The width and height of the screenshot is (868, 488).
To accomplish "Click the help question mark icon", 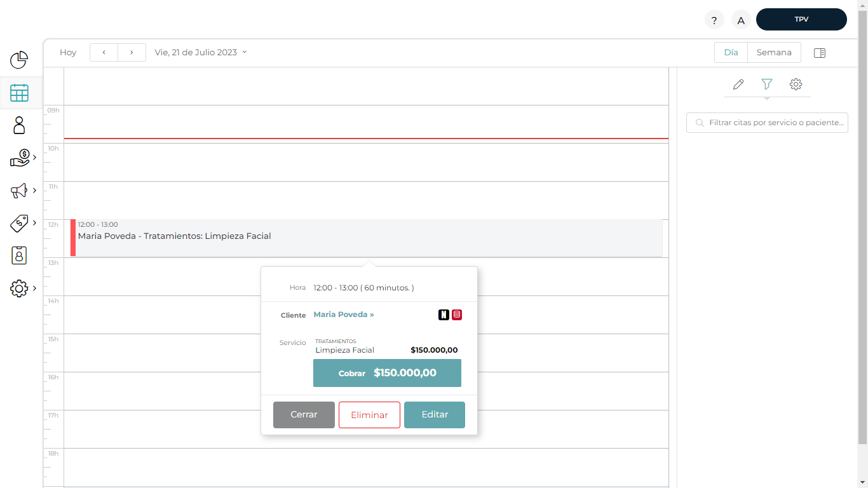I will (x=714, y=20).
